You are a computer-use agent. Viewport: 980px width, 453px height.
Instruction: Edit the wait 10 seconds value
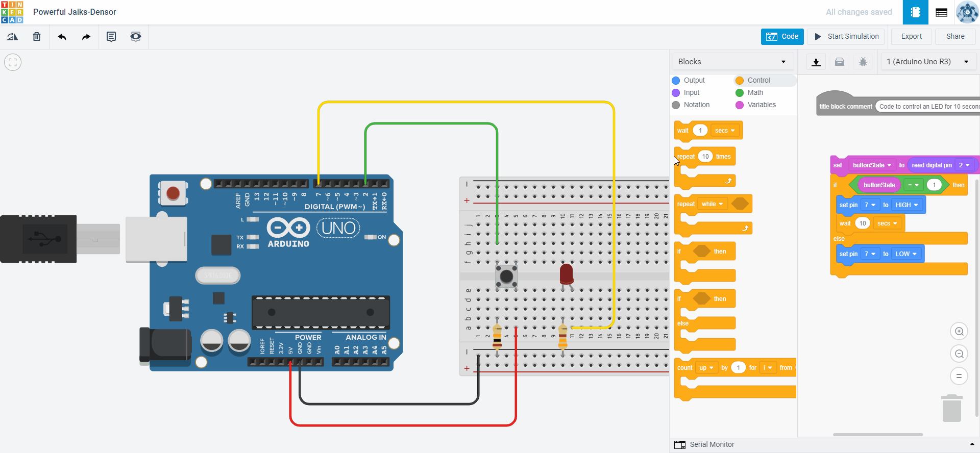pyautogui.click(x=863, y=223)
